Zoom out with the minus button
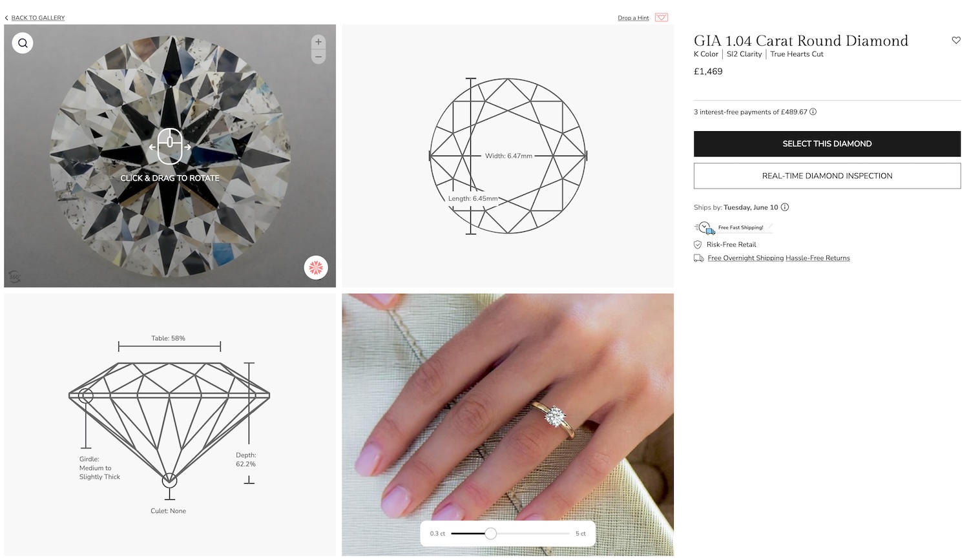 pos(318,57)
